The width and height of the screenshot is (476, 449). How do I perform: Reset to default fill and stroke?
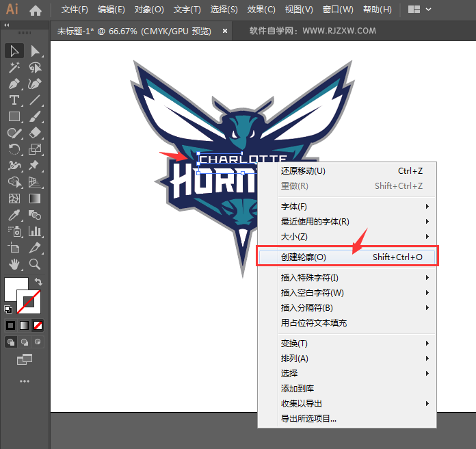8,309
